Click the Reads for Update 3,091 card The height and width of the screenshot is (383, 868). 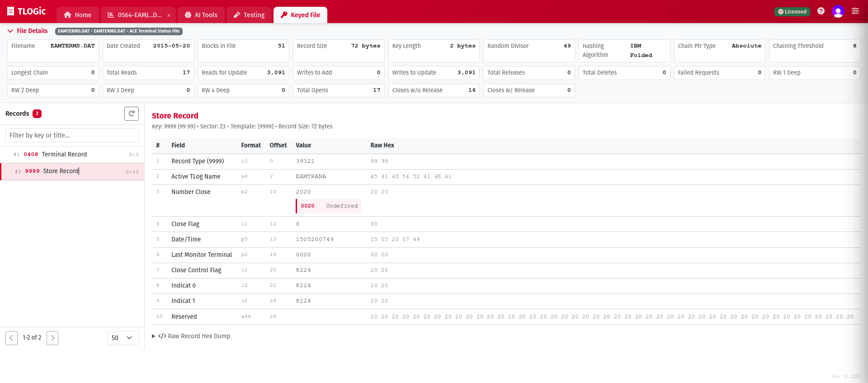[243, 73]
